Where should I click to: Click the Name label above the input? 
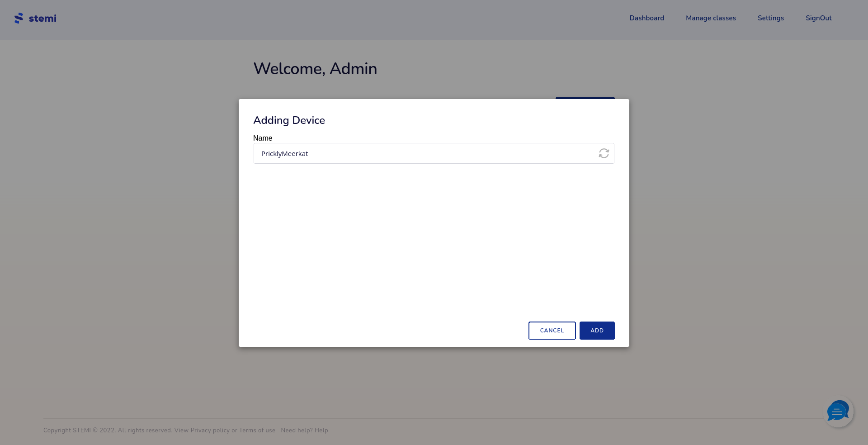point(263,138)
